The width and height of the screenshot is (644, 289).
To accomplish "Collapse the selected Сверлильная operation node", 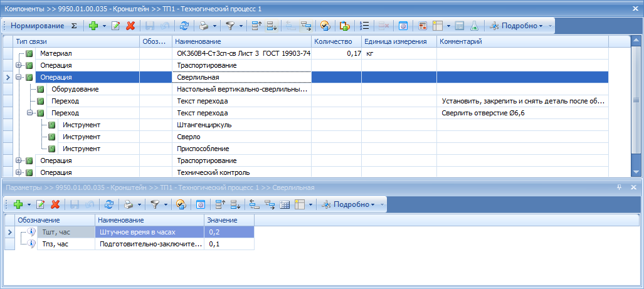I will pyautogui.click(x=18, y=77).
